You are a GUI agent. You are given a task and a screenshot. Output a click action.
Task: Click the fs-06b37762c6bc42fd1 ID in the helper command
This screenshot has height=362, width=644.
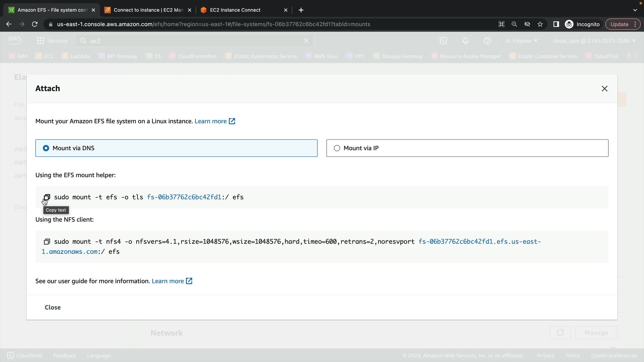184,197
